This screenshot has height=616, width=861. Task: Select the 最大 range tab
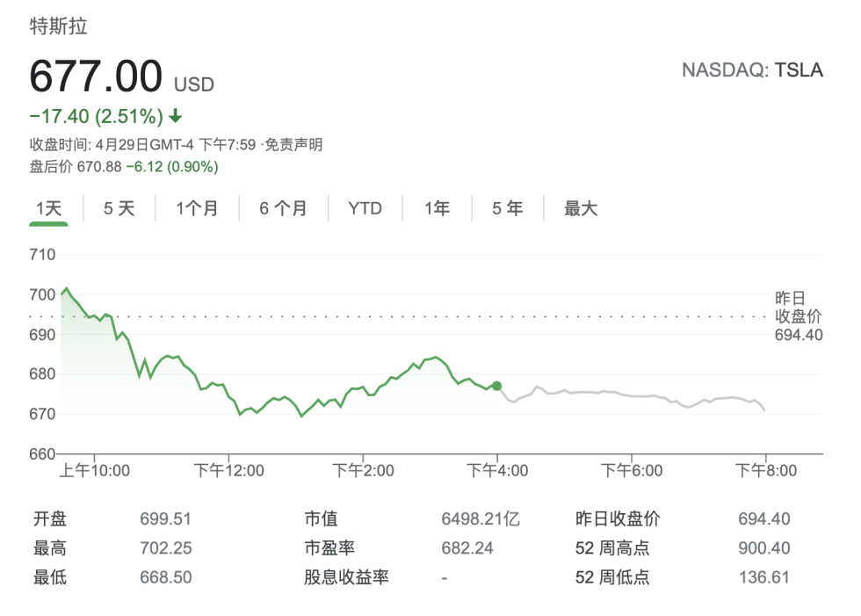click(x=581, y=208)
